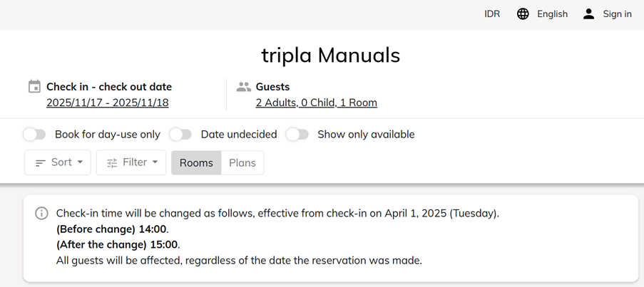This screenshot has height=287, width=644.
Task: Click the tripla Manuals page title
Action: [330, 55]
